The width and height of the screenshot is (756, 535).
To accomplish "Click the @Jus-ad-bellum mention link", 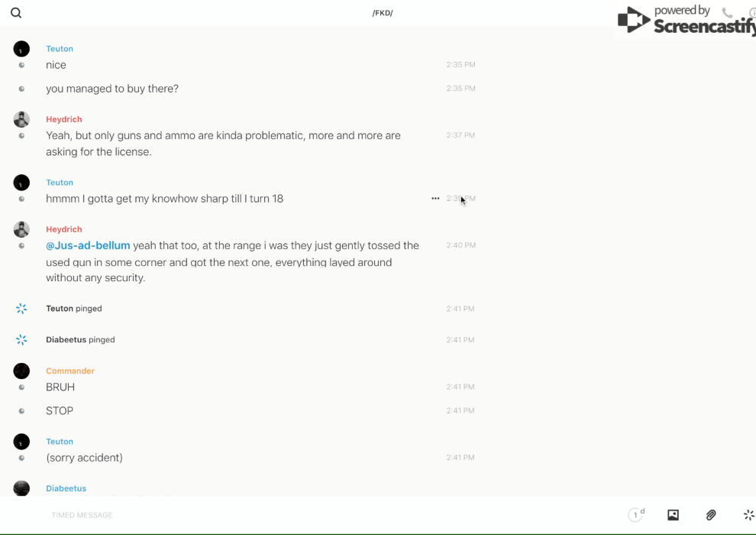I will [x=88, y=245].
